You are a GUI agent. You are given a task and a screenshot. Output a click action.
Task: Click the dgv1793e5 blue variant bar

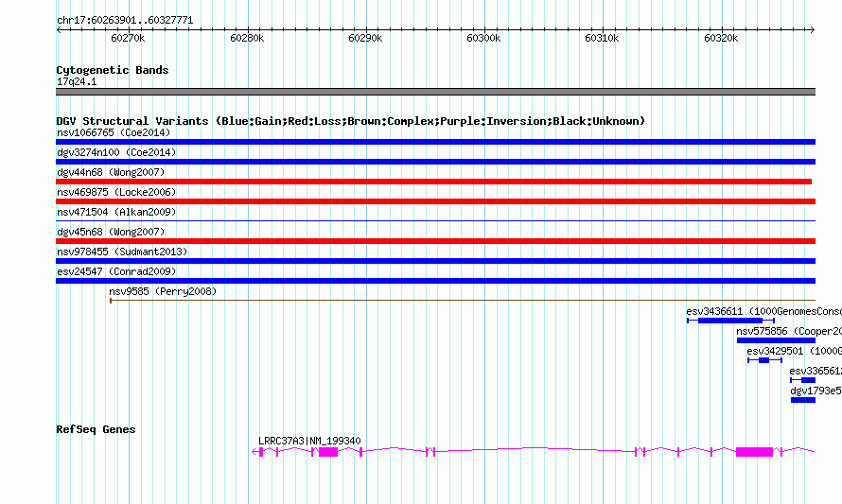tap(803, 400)
